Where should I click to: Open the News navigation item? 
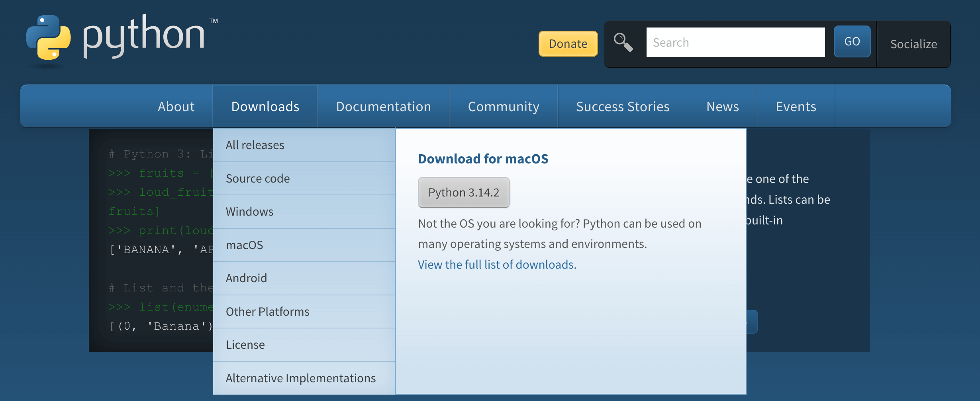pyautogui.click(x=722, y=106)
